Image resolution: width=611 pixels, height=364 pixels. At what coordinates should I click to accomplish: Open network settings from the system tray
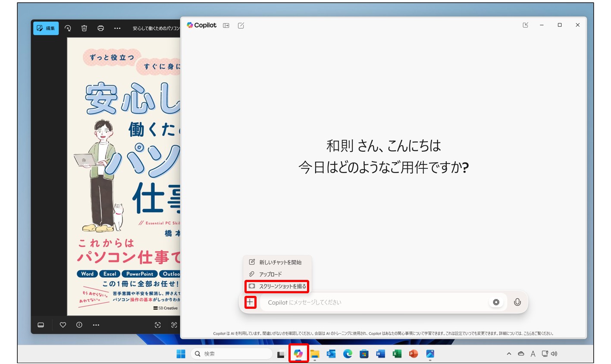[545, 354]
